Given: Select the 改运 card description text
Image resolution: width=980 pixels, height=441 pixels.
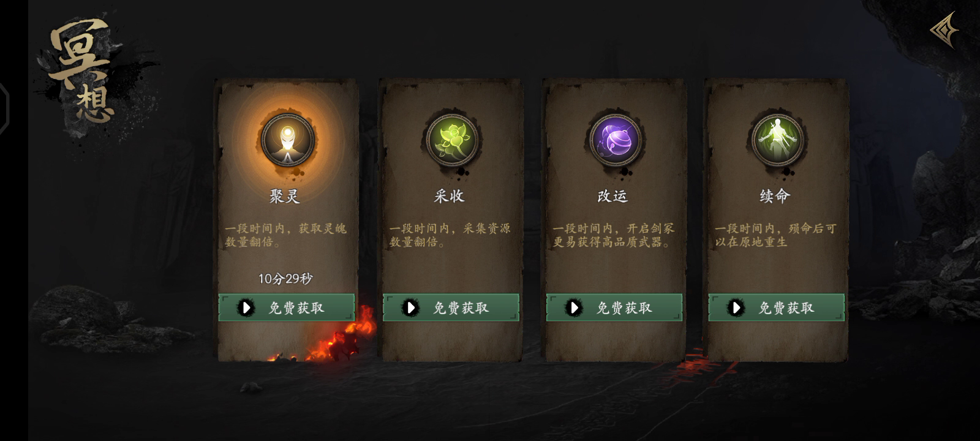Looking at the screenshot, I should pos(613,235).
